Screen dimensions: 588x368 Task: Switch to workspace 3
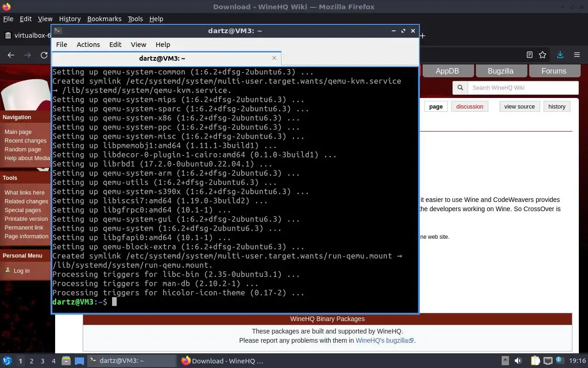click(43, 361)
